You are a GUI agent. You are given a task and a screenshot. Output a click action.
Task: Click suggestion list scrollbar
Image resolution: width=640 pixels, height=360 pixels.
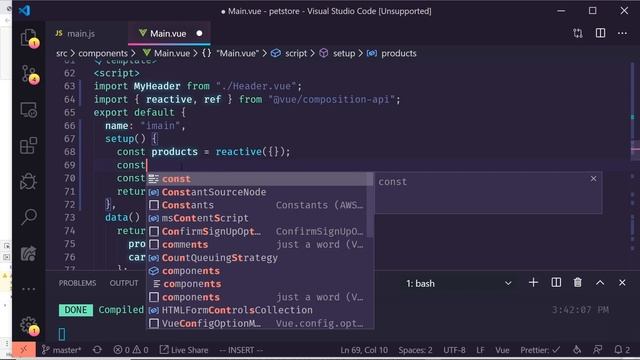tap(370, 205)
